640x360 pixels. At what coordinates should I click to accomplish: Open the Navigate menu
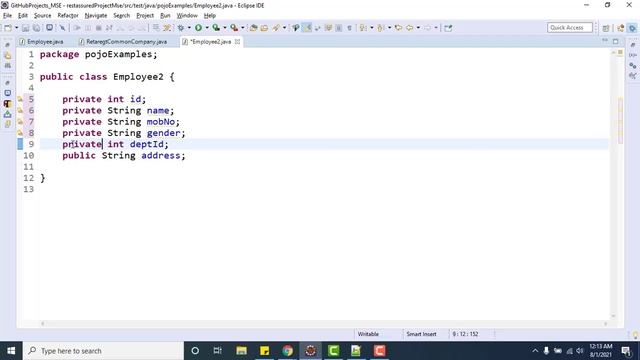[x=96, y=16]
